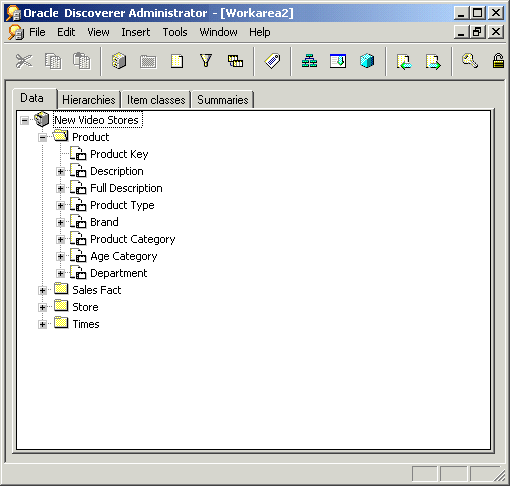Click the Product Key item icon
This screenshot has width=510, height=486.
78,153
